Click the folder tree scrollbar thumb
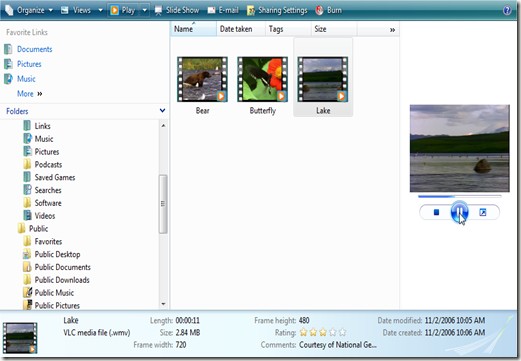Screen dimensions: 521x361 pyautogui.click(x=163, y=204)
